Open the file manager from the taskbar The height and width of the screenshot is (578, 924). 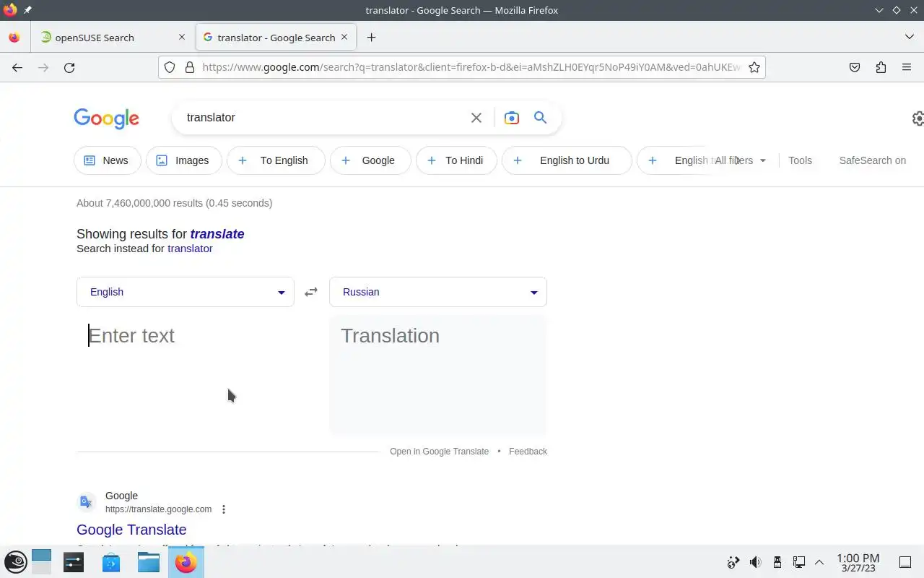[x=149, y=562]
